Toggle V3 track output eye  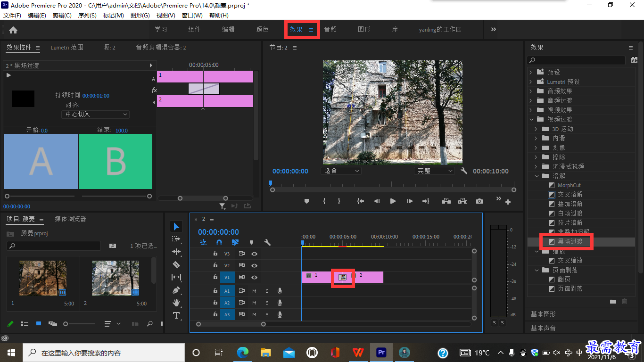tap(254, 254)
